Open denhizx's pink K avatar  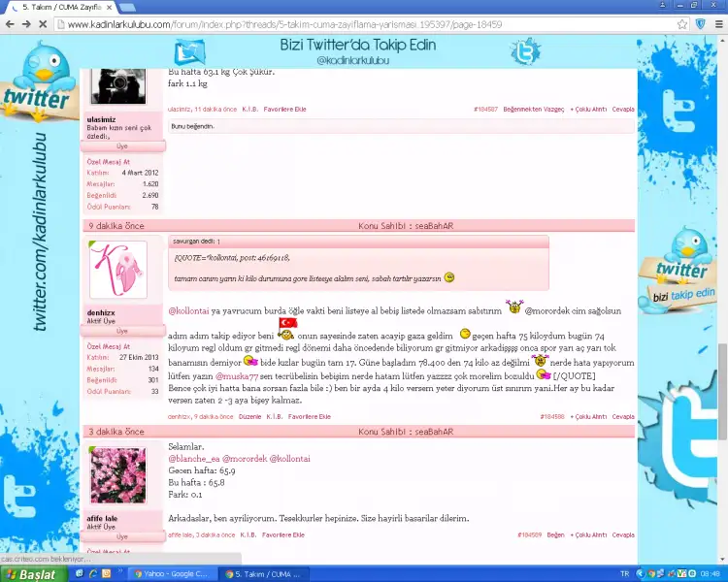(118, 270)
